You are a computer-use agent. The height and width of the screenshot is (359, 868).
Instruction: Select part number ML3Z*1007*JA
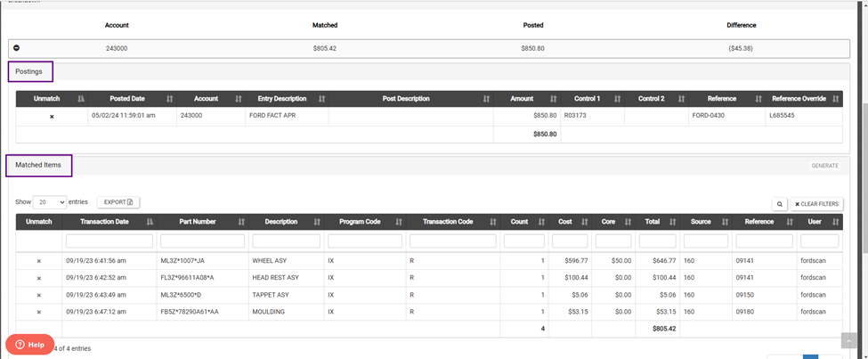[x=183, y=260]
